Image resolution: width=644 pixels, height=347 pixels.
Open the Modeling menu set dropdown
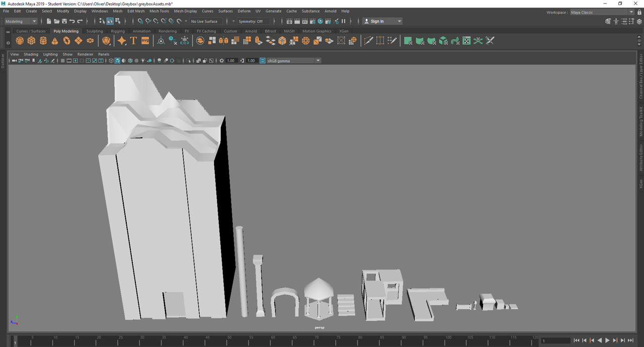21,21
